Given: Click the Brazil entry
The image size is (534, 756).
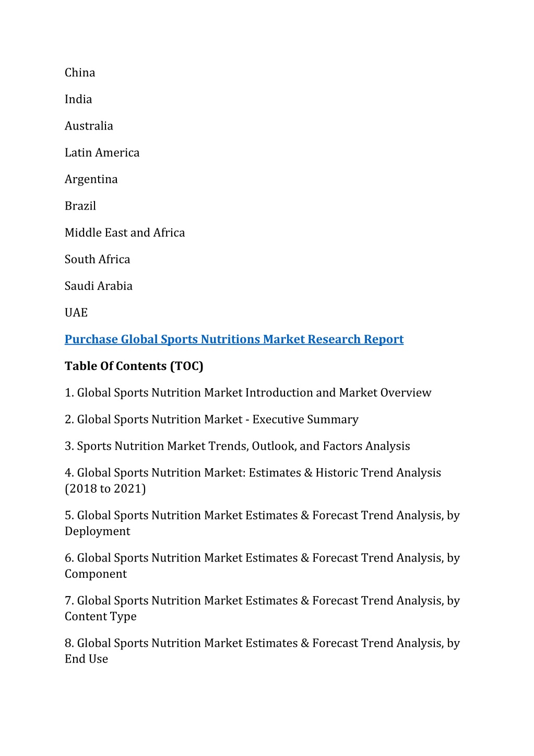Looking at the screenshot, I should coord(80,206).
